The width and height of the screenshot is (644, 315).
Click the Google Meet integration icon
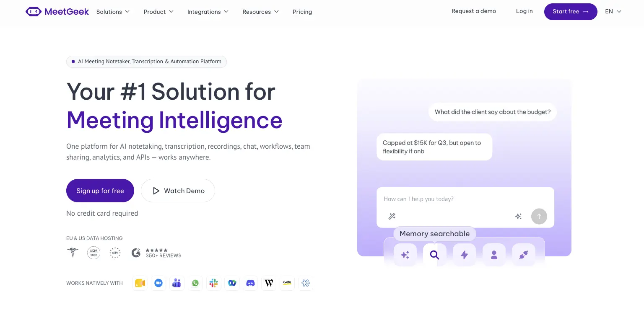click(140, 283)
